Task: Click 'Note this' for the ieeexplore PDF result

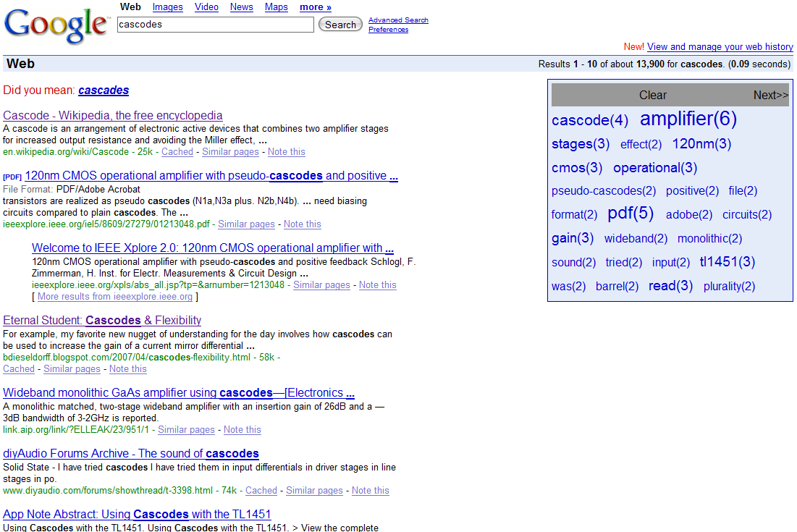Action: coord(303,224)
